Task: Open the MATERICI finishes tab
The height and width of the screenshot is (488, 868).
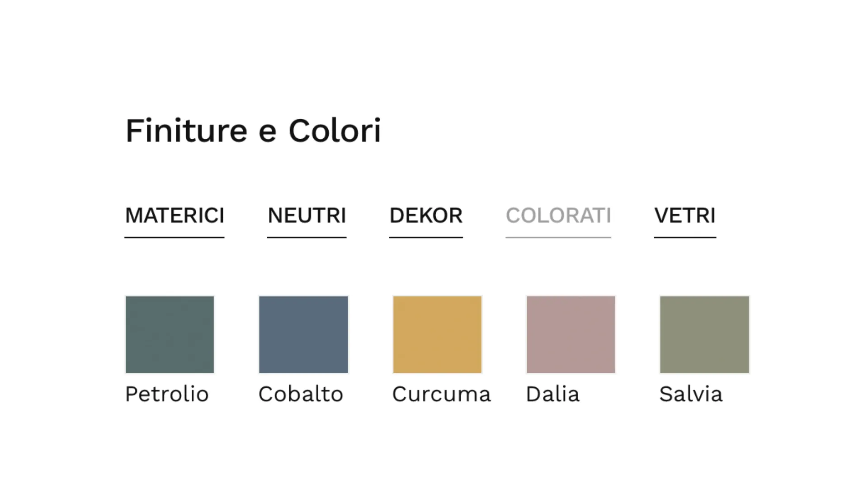Action: [x=175, y=216]
